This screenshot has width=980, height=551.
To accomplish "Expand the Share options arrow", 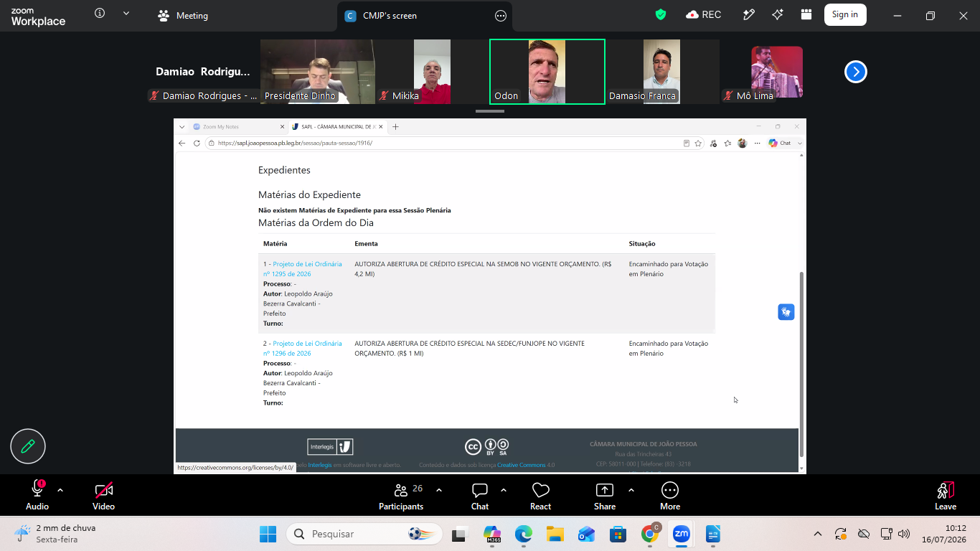I will 631,490.
